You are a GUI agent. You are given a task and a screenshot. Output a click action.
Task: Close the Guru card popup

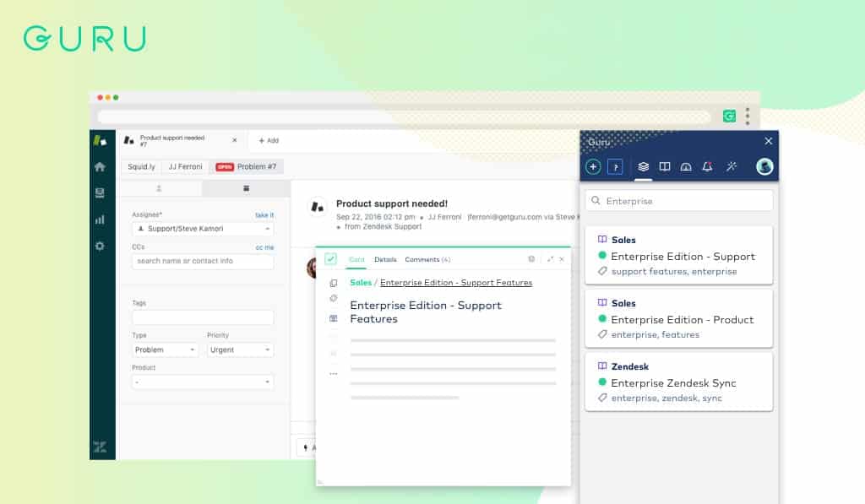pyautogui.click(x=562, y=258)
